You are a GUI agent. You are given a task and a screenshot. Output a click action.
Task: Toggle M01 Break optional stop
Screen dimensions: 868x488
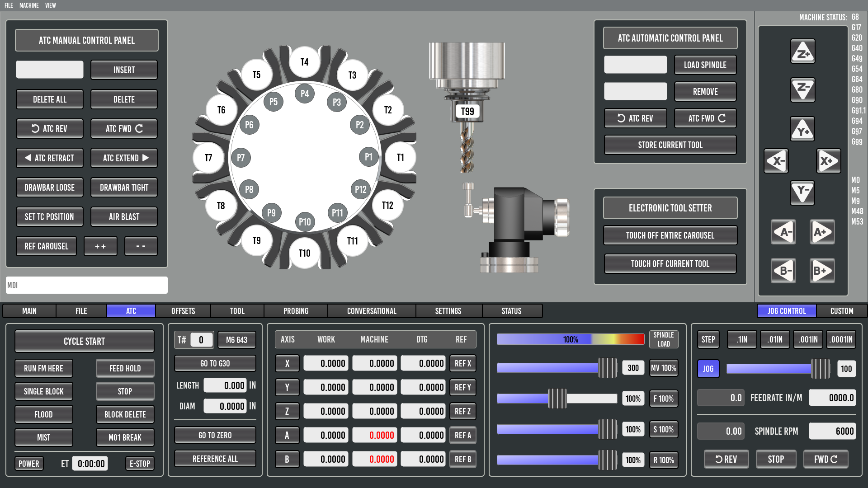tap(125, 437)
